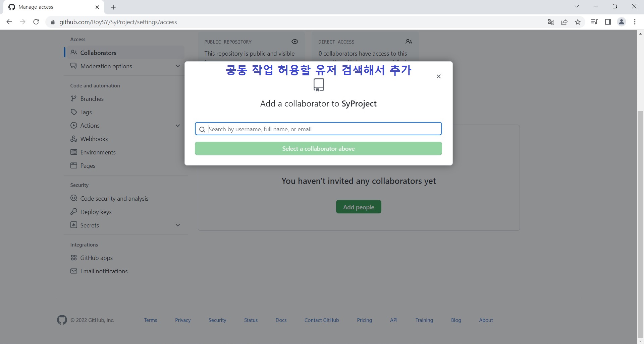Screen dimensions: 644x344
Task: Toggle the browser side panel icon
Action: click(x=608, y=22)
